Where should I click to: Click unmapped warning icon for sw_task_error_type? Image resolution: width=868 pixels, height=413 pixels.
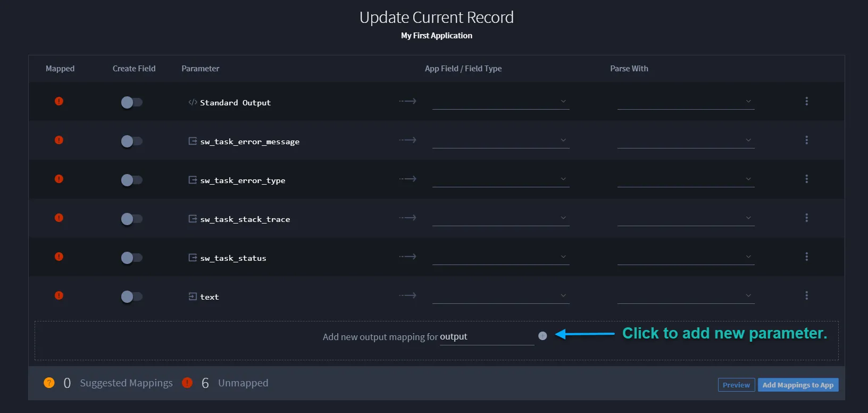[x=59, y=179]
